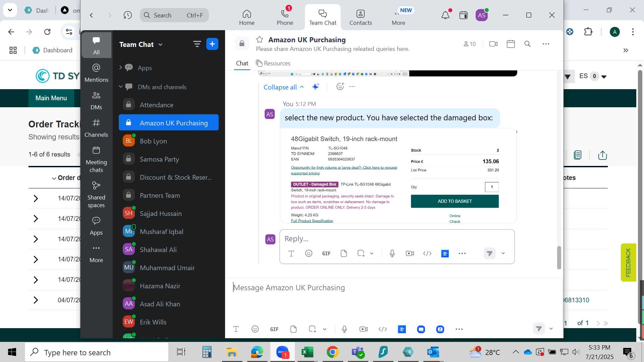Open emoji picker in main message toolbar
Viewport: 644px width, 362px height.
click(x=255, y=329)
